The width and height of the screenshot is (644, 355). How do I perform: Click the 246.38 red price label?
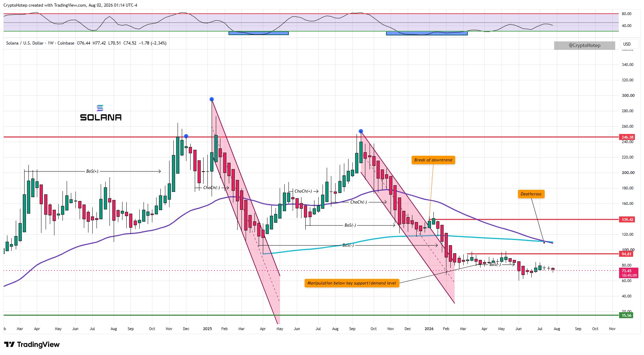tap(627, 137)
